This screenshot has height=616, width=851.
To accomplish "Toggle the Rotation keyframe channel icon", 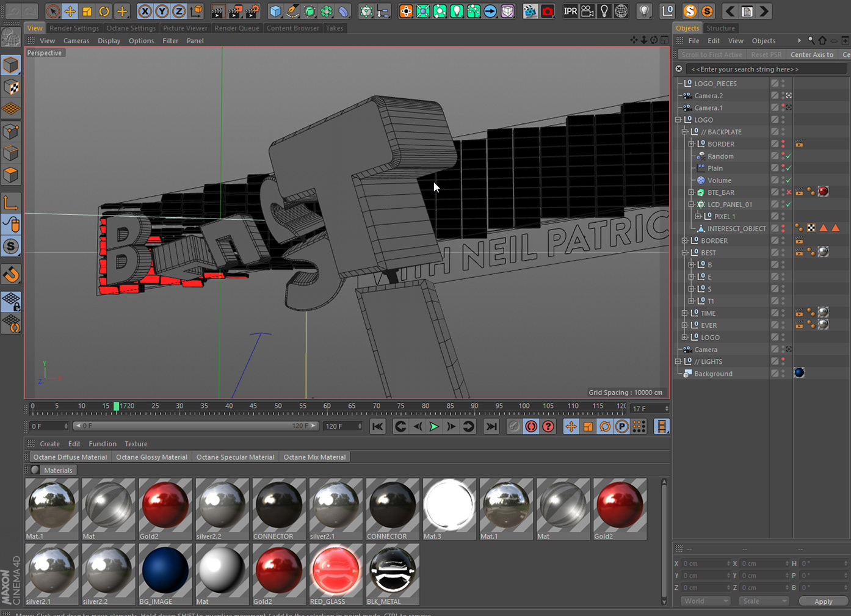I will click(605, 427).
